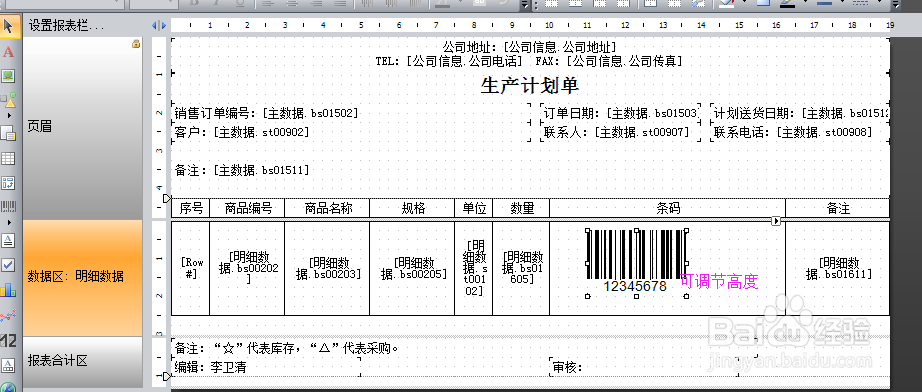Select the checkbox object tool

(8, 264)
